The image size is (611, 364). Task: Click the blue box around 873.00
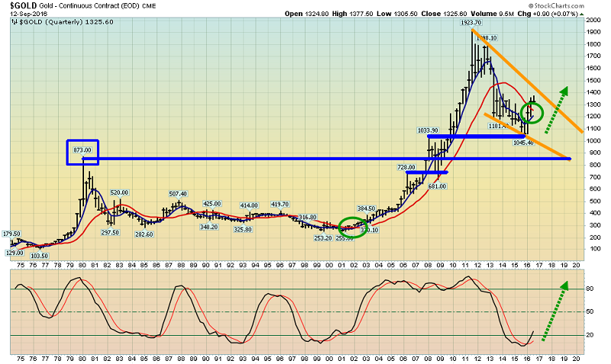coord(83,151)
